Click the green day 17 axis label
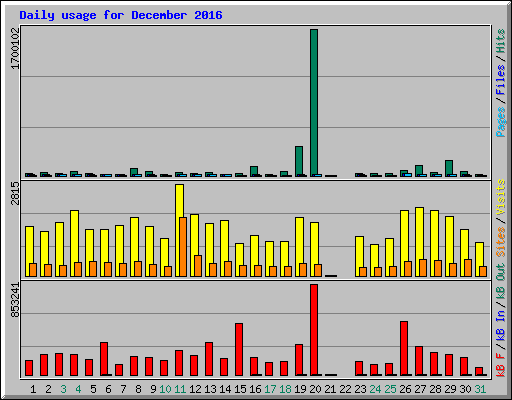This screenshot has width=512, height=400. click(x=270, y=389)
